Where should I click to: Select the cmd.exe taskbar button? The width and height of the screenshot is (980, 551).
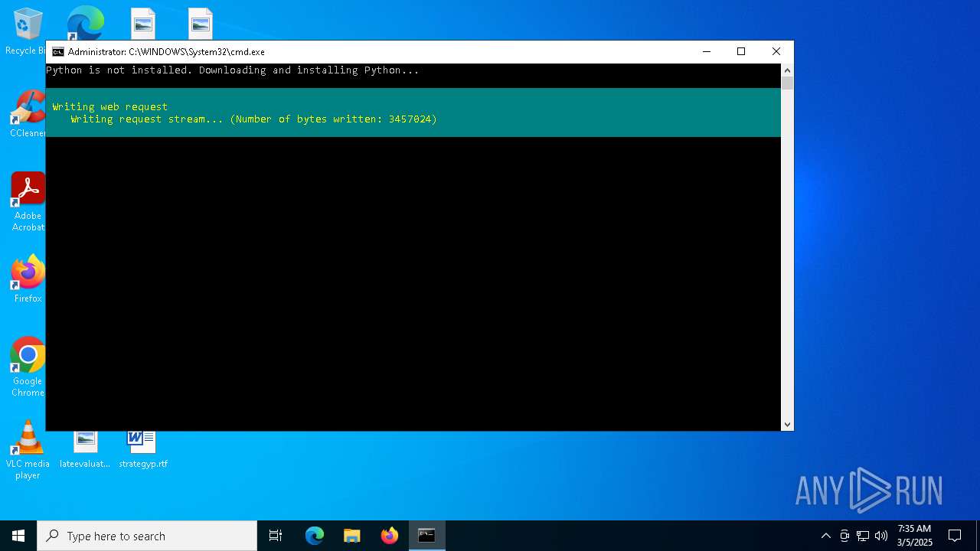click(x=427, y=536)
